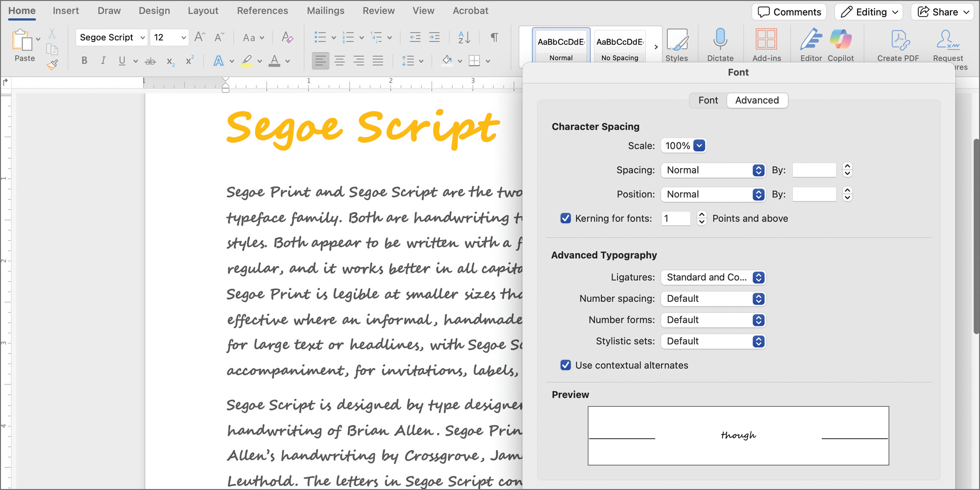The width and height of the screenshot is (980, 490).
Task: Disable Kerning for fonts
Action: click(566, 218)
